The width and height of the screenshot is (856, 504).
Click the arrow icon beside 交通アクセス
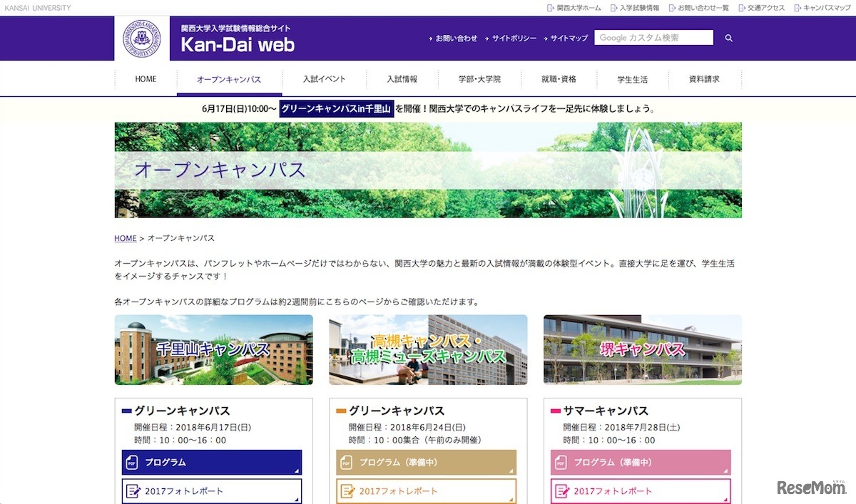[x=742, y=8]
